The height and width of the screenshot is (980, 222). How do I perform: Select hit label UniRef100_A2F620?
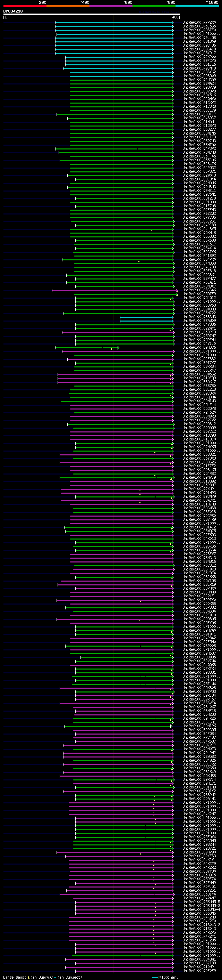point(199,412)
